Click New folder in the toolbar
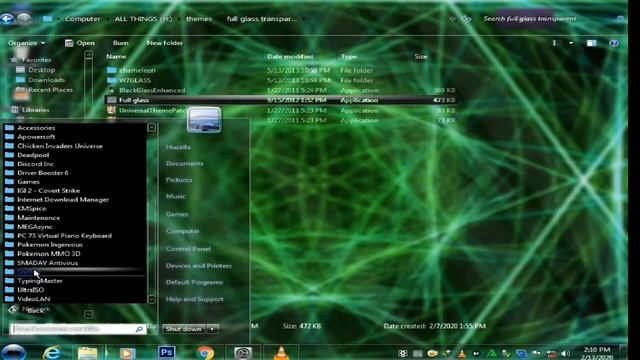 [x=164, y=43]
